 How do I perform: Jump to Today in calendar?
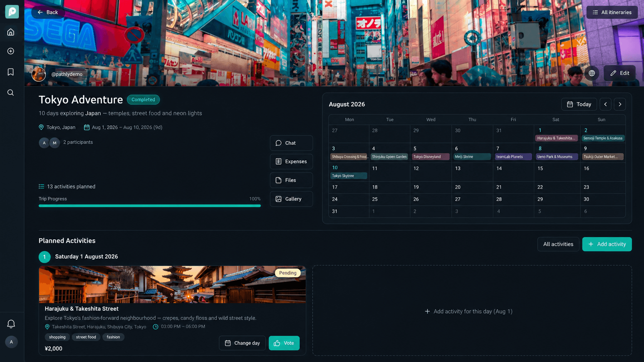[579, 104]
